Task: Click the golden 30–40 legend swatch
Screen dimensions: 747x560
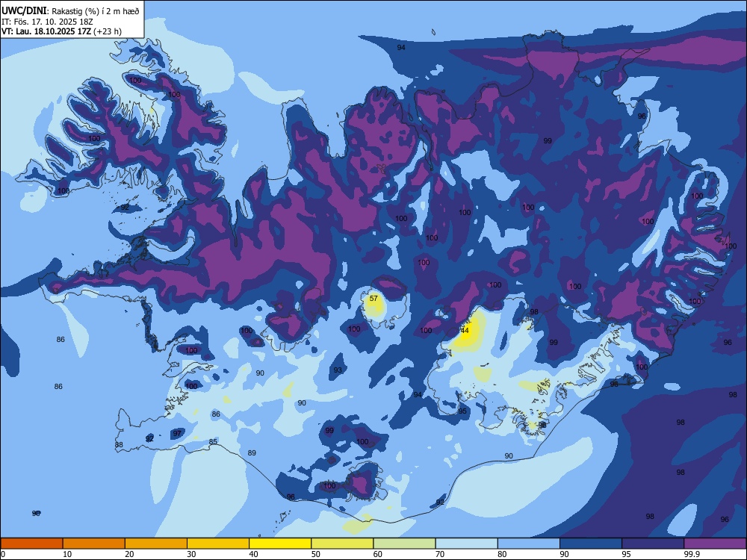Action: point(218,544)
